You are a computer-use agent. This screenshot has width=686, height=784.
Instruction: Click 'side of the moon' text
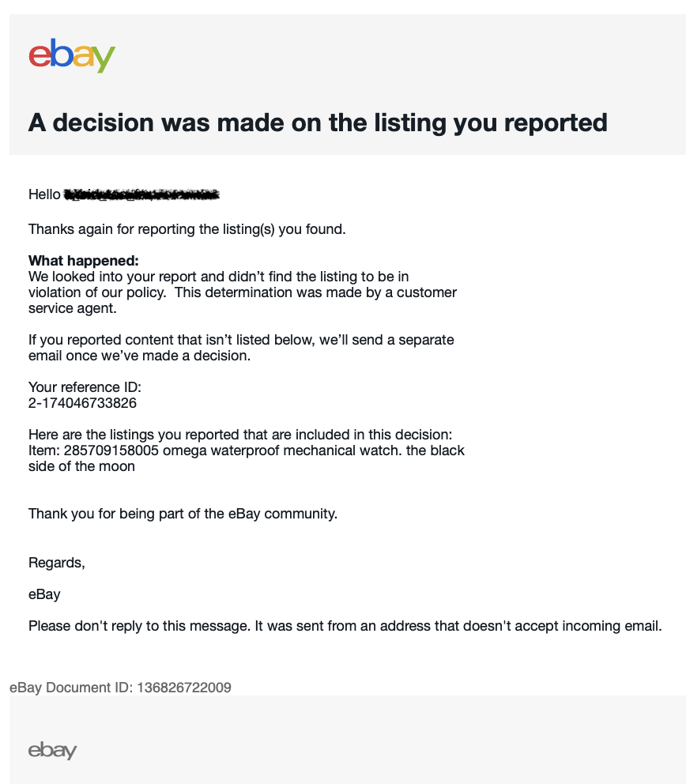coord(81,466)
